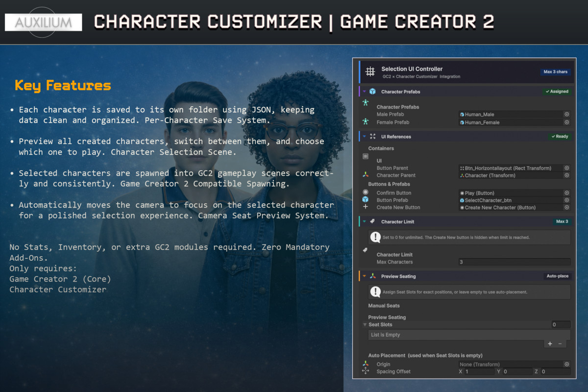
Task: Click the Auto-place badge
Action: (558, 276)
